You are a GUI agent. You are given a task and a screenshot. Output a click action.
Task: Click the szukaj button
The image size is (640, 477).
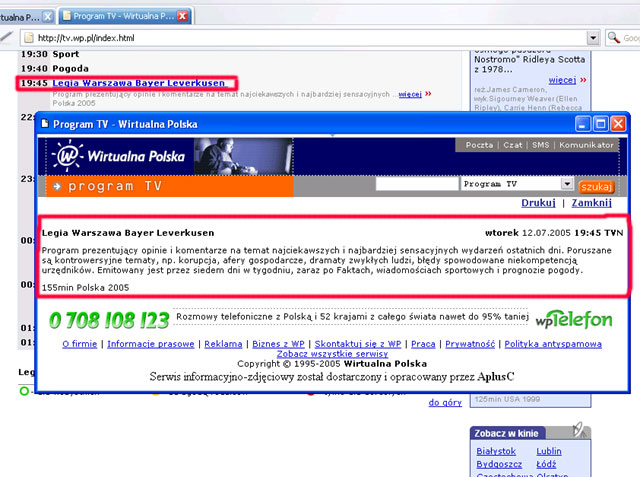[x=596, y=187]
